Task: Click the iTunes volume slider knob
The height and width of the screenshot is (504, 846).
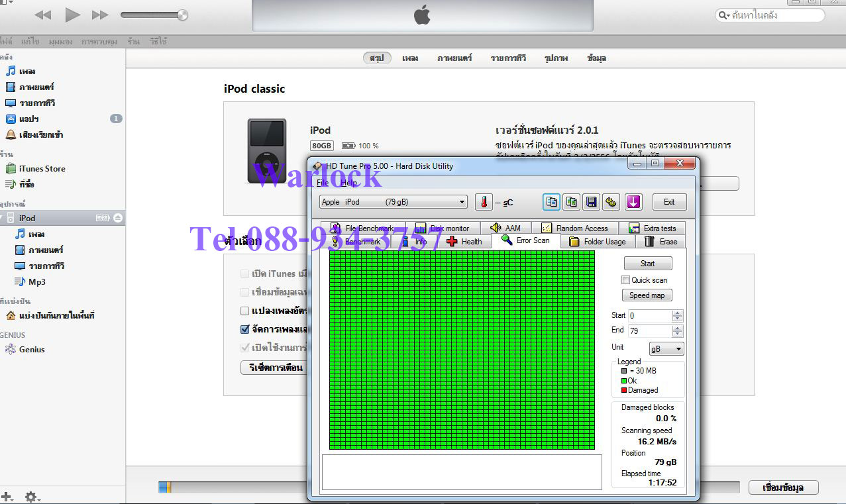Action: (182, 15)
